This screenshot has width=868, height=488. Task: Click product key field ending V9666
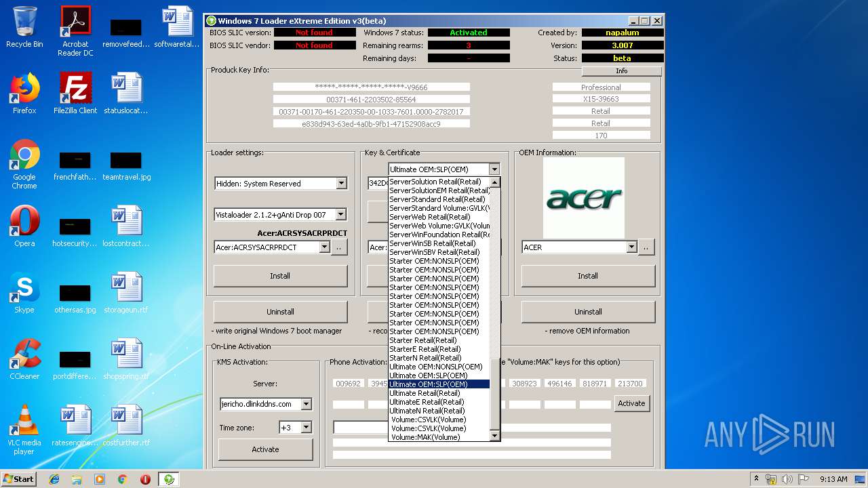pyautogui.click(x=371, y=87)
